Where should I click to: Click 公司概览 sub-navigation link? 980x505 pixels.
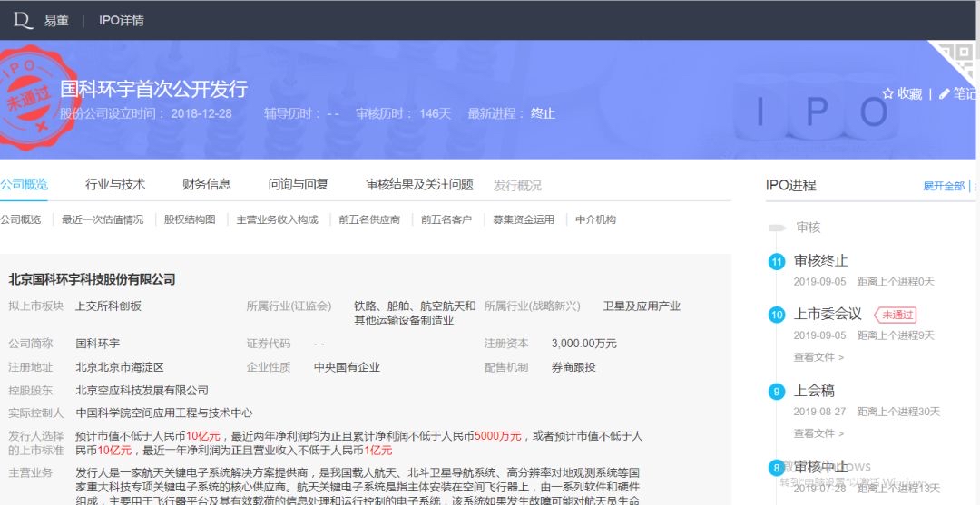21,219
